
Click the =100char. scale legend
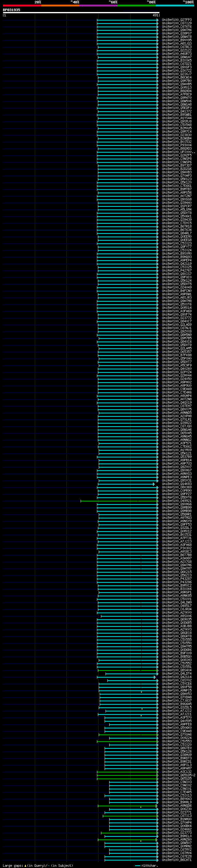click(x=147, y=866)
